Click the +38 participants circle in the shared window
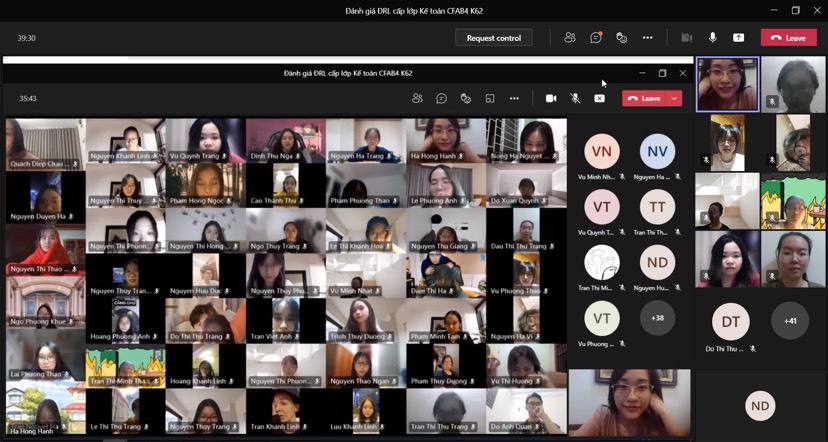Viewport: 828px width, 442px height. pyautogui.click(x=657, y=317)
